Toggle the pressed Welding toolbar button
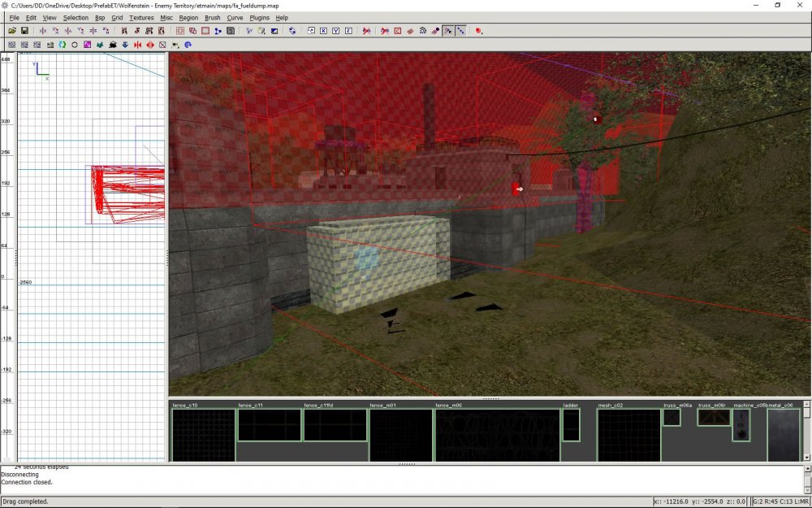Image resolution: width=812 pixels, height=508 pixels. tap(448, 31)
